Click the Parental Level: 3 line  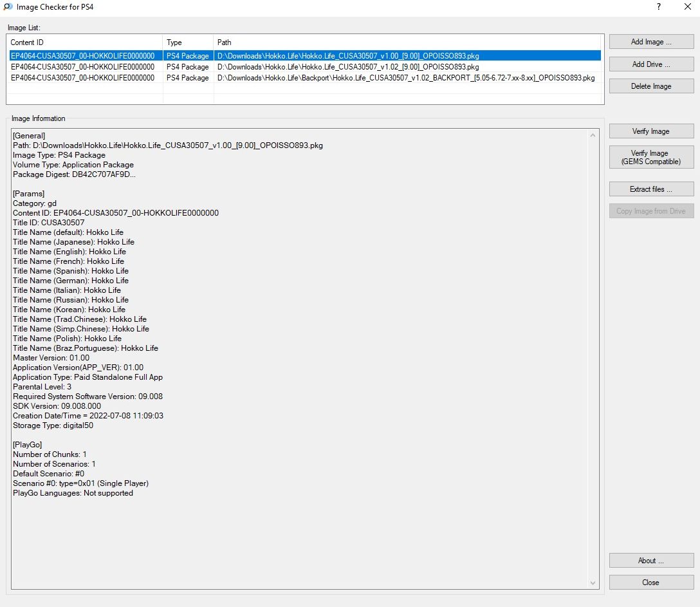[42, 387]
